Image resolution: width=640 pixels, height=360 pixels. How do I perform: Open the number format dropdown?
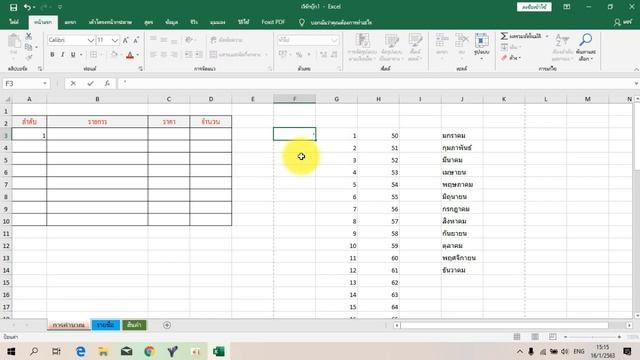[334, 40]
